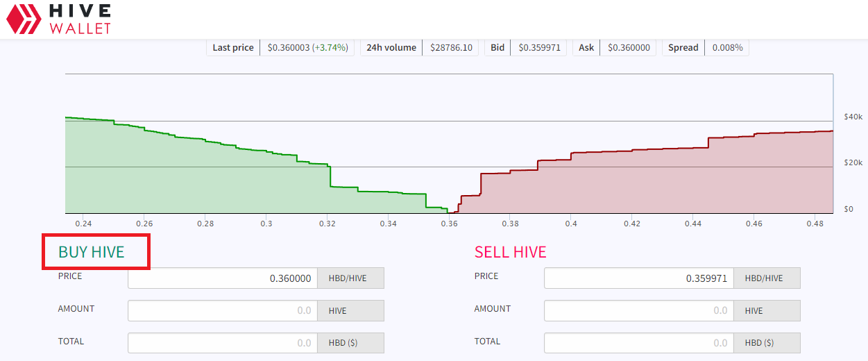Viewport: 868px width, 361px height.
Task: Click the HIVE unit label under Buy Hive amount
Action: pos(350,311)
